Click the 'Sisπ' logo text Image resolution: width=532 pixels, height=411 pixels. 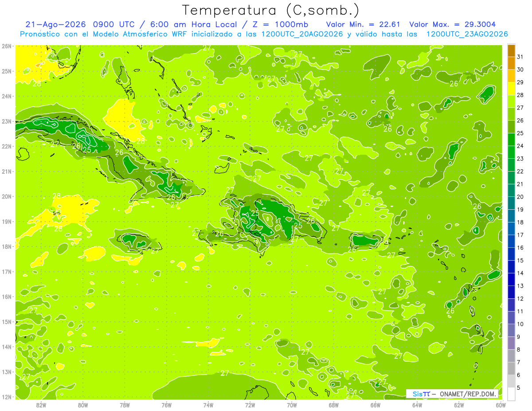[x=421, y=394]
